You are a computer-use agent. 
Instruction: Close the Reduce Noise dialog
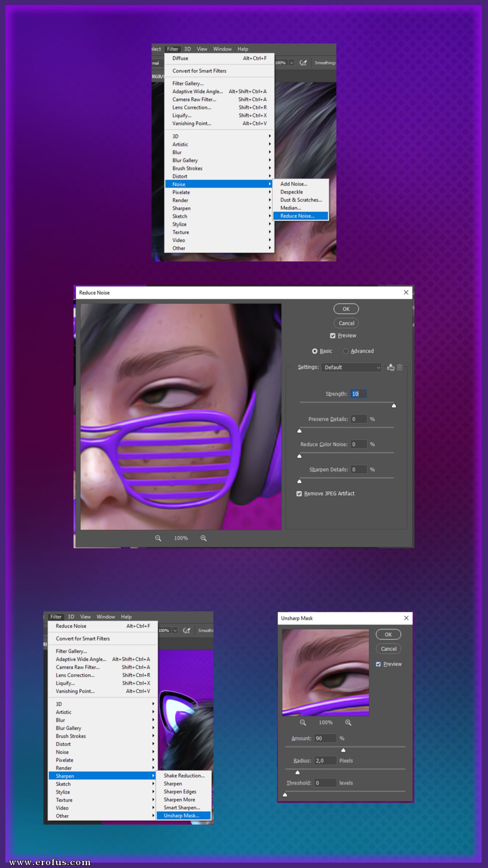pyautogui.click(x=406, y=292)
